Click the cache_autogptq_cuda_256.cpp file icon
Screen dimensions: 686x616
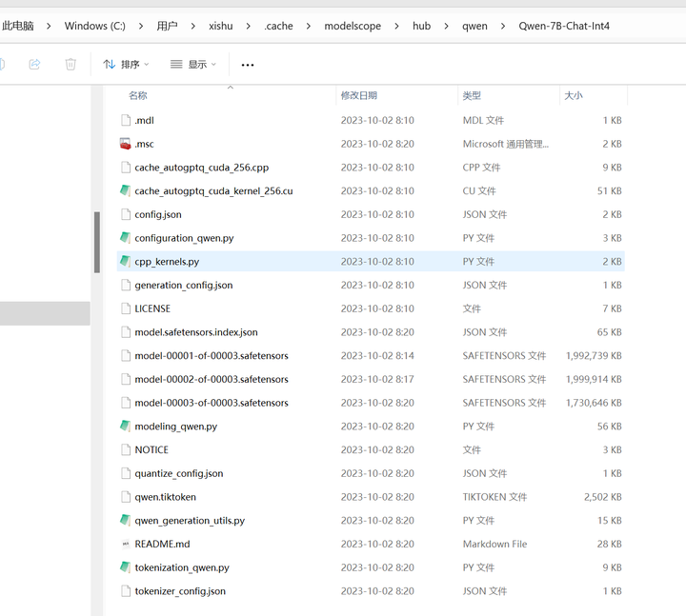pyautogui.click(x=126, y=168)
